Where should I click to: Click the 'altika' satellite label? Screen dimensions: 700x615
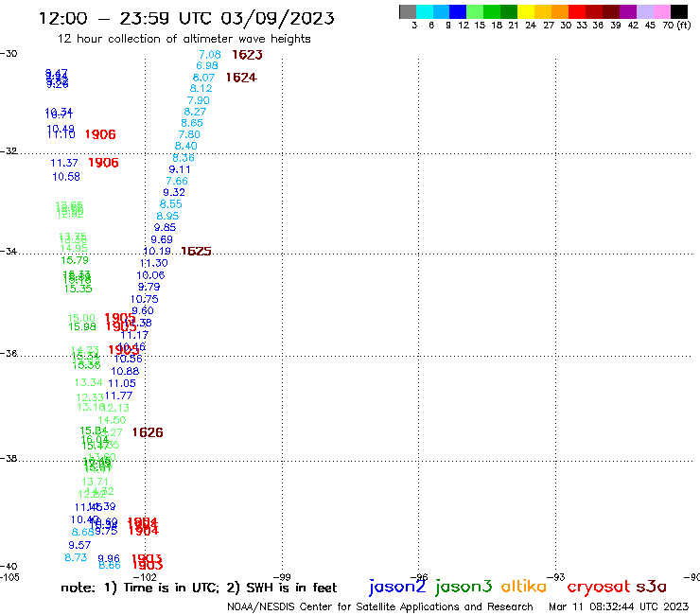click(523, 587)
